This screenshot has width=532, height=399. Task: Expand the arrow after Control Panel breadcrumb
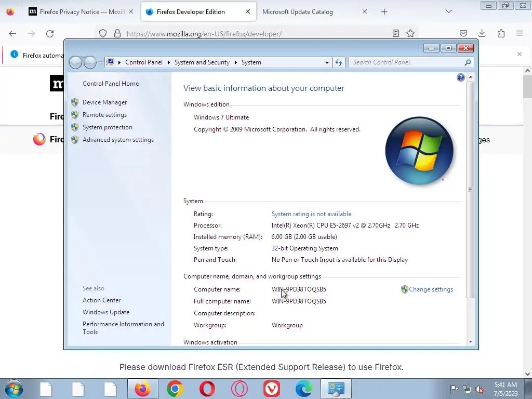[x=169, y=62]
